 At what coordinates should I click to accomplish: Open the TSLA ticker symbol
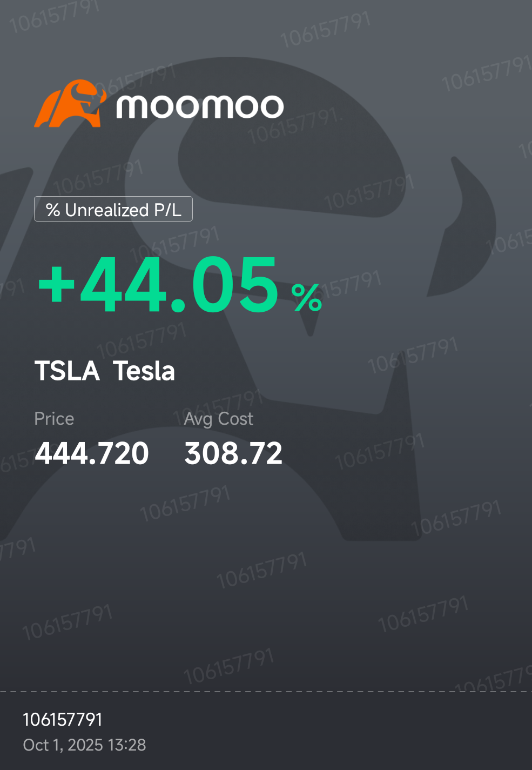click(x=67, y=371)
